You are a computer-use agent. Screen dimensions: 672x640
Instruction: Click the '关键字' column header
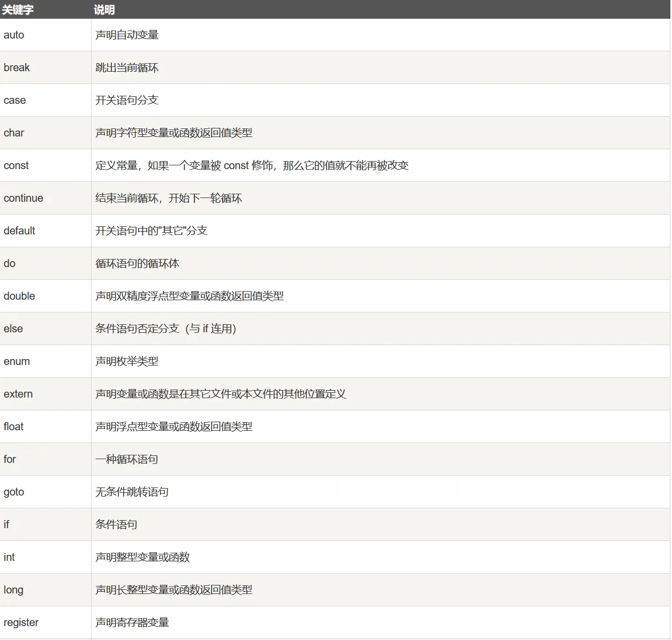18,10
